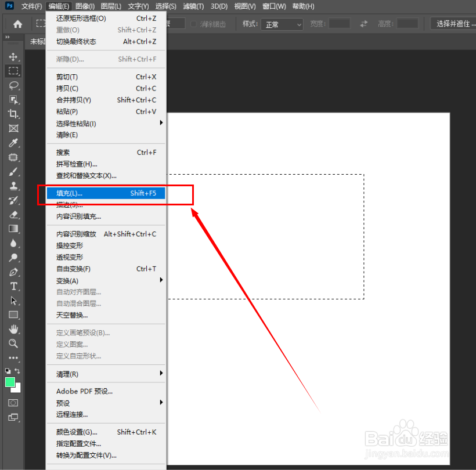This screenshot has width=476, height=470.
Task: Select the Eyedropper tool
Action: click(13, 143)
